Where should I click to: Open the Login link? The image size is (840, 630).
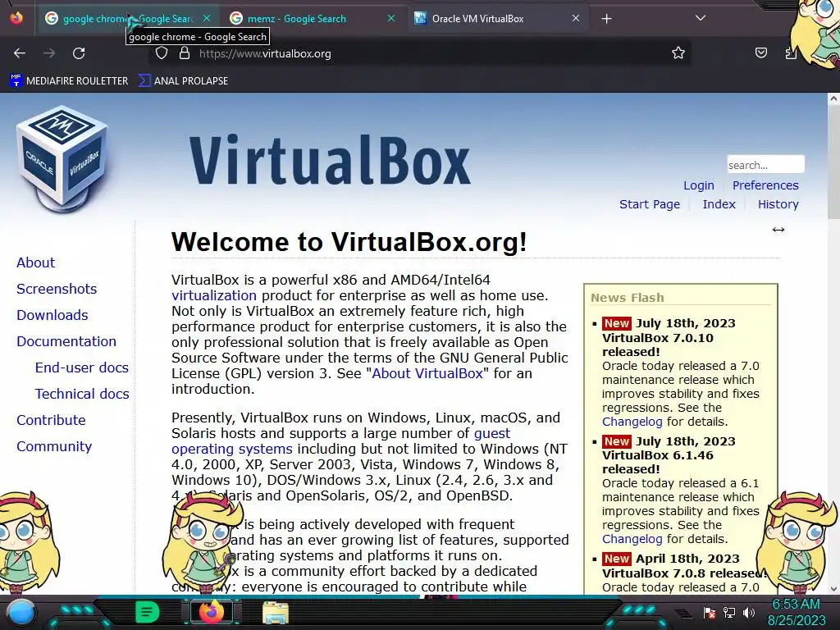click(x=699, y=185)
